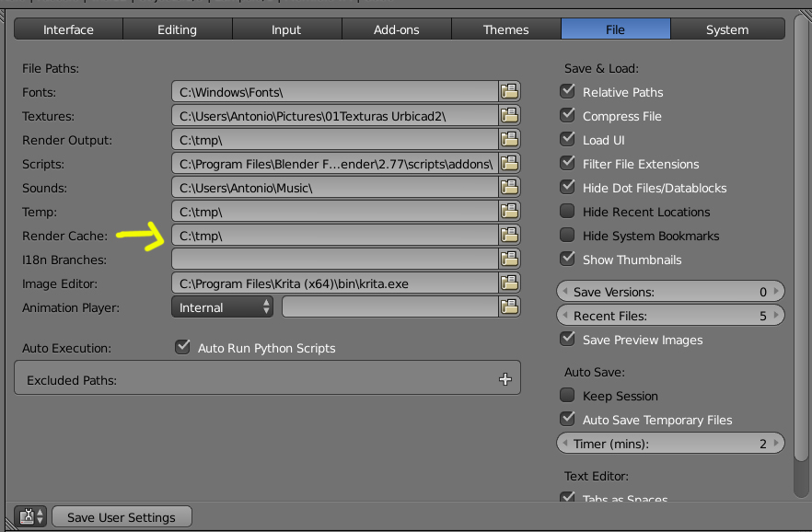Adjust the Recent Files slider

(x=670, y=316)
